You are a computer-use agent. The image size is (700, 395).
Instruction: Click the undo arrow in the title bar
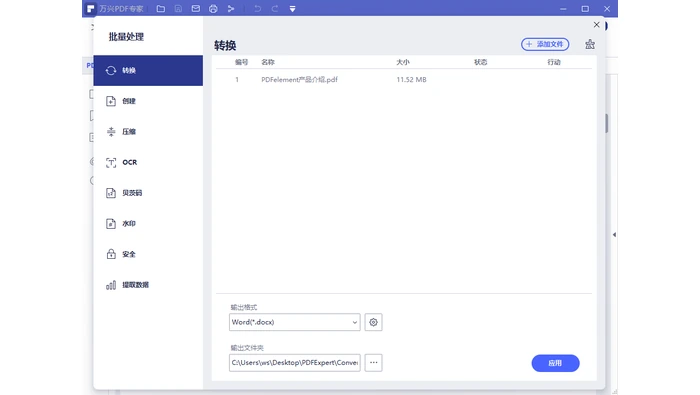258,8
